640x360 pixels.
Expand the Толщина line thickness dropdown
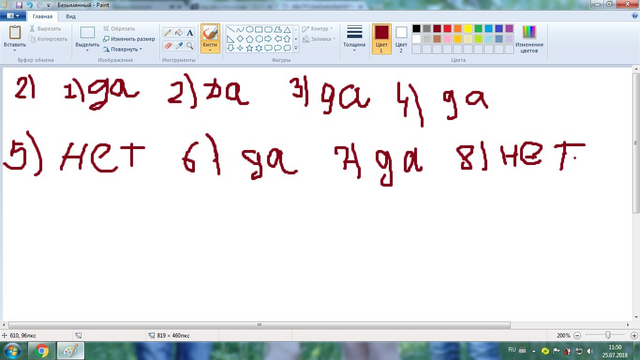coord(354,39)
